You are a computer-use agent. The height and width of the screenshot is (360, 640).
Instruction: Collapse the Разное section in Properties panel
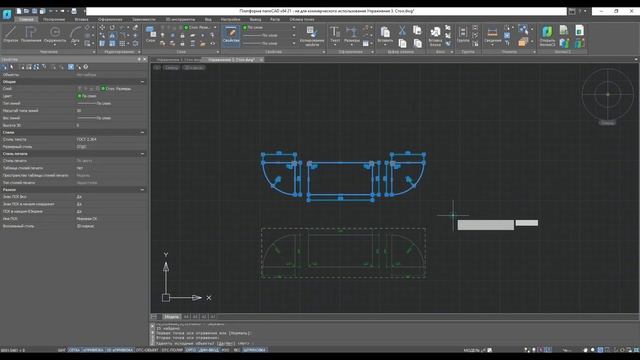142,190
